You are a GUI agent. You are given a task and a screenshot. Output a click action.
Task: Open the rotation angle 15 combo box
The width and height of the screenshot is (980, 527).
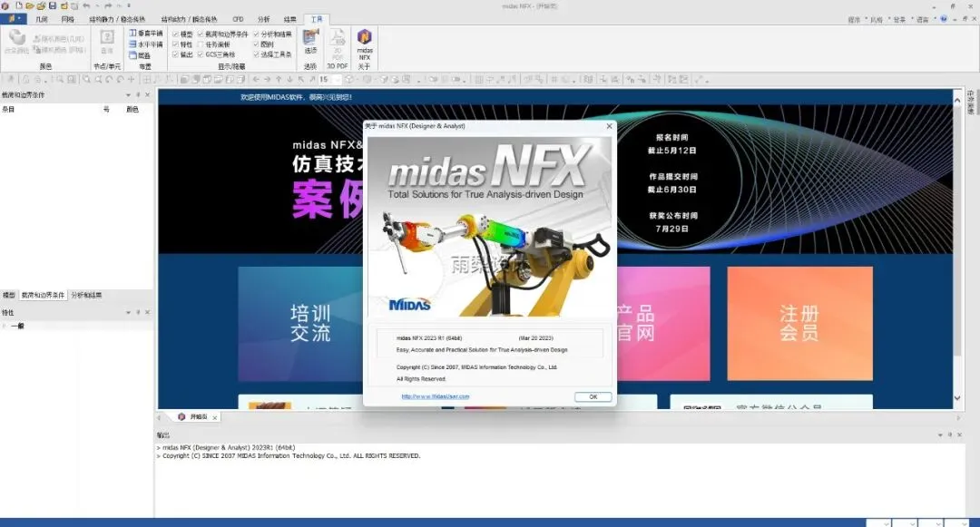click(328, 79)
